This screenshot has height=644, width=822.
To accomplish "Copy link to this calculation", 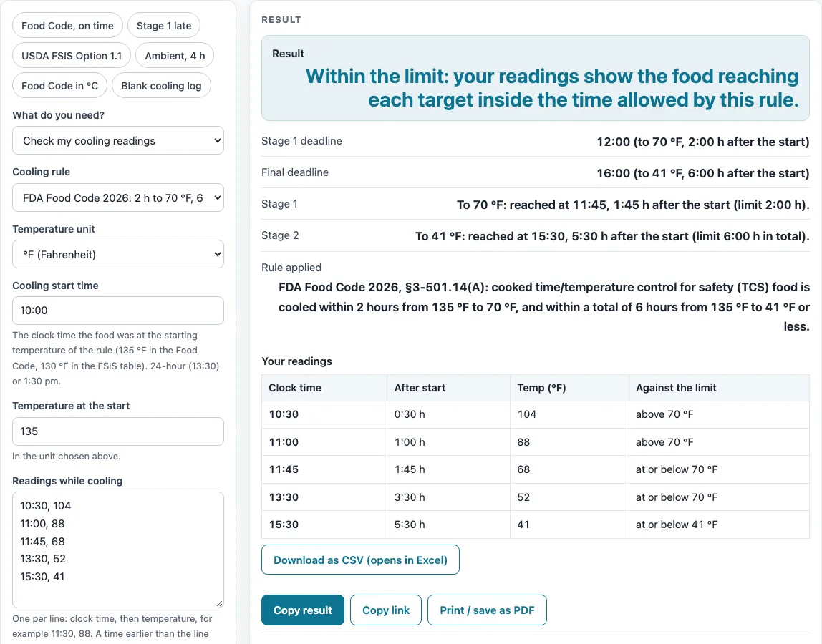I will [x=386, y=610].
